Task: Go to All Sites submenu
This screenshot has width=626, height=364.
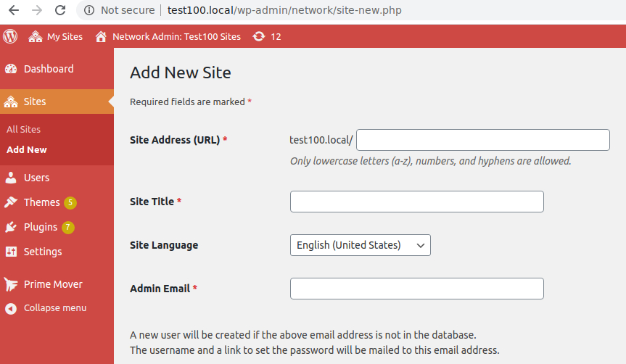Action: 23,129
